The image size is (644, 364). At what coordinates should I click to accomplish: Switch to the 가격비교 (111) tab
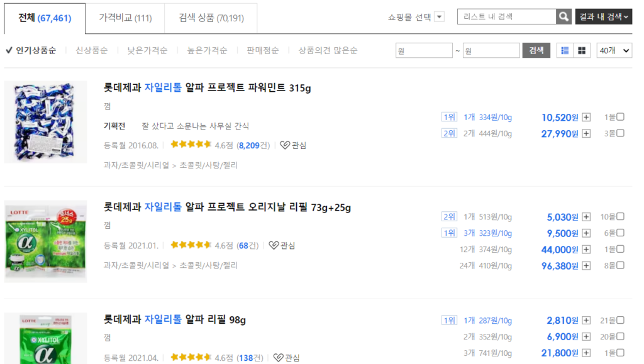pos(125,18)
